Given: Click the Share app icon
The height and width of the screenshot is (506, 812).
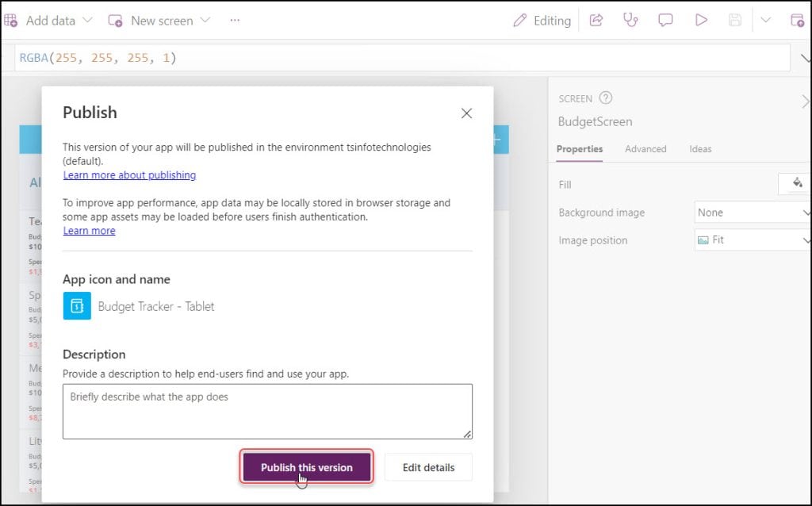Looking at the screenshot, I should tap(596, 20).
